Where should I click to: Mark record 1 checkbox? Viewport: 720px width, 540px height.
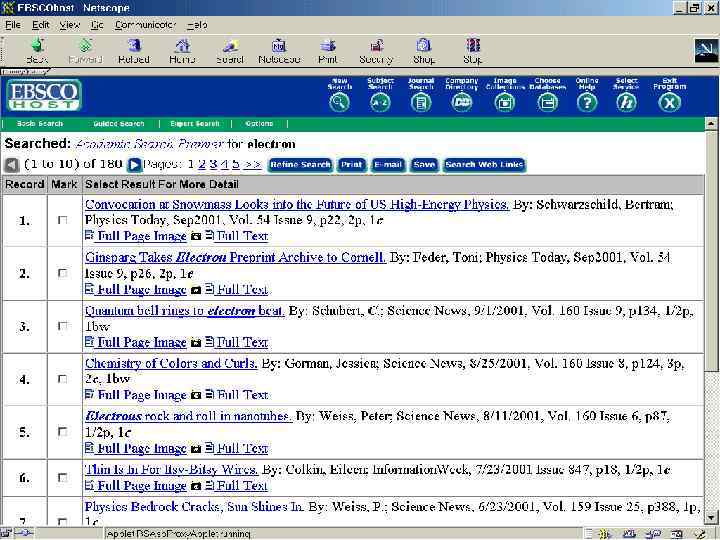63,220
